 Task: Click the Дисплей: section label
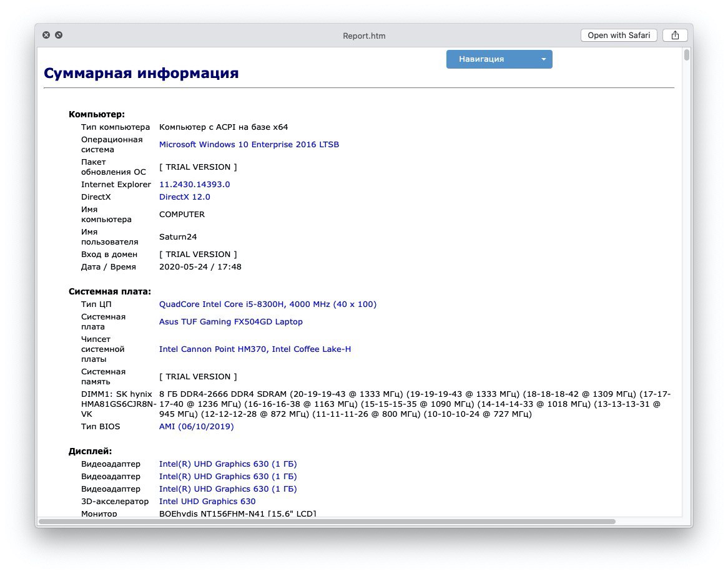[x=90, y=451]
